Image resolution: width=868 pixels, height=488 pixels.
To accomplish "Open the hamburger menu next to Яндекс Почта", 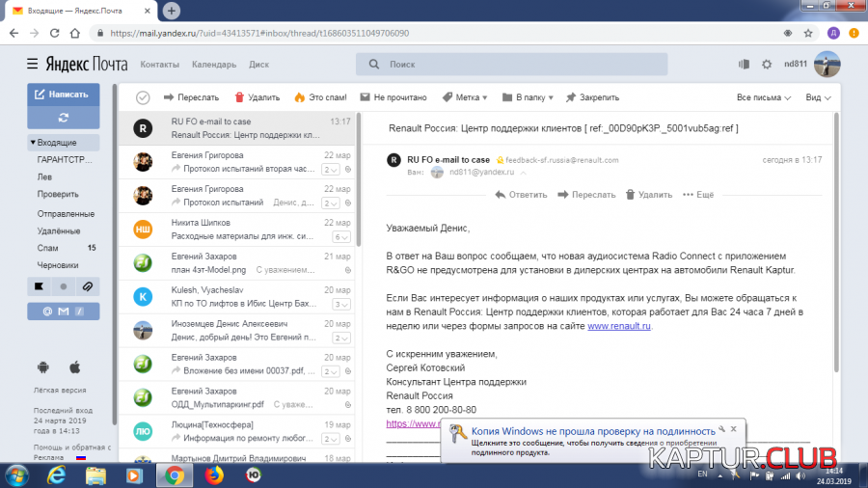I will tap(33, 65).
